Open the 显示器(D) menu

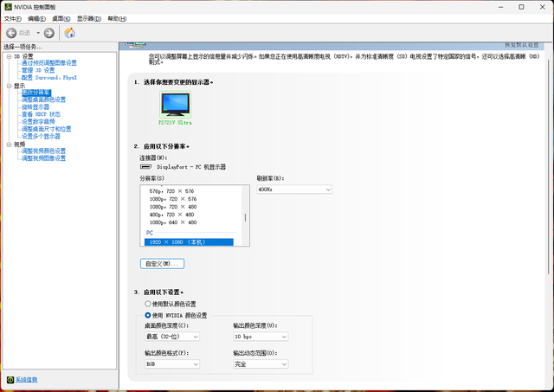click(x=89, y=18)
